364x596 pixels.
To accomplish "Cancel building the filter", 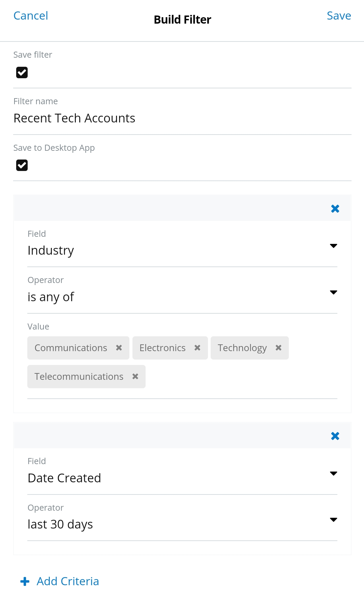I will point(31,16).
